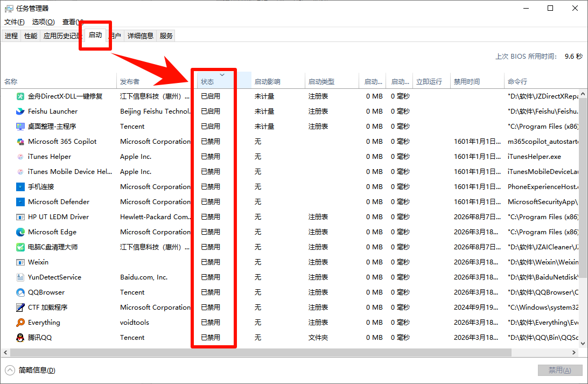Open the 文件(F) menu
This screenshot has width=588, height=384.
[14, 22]
